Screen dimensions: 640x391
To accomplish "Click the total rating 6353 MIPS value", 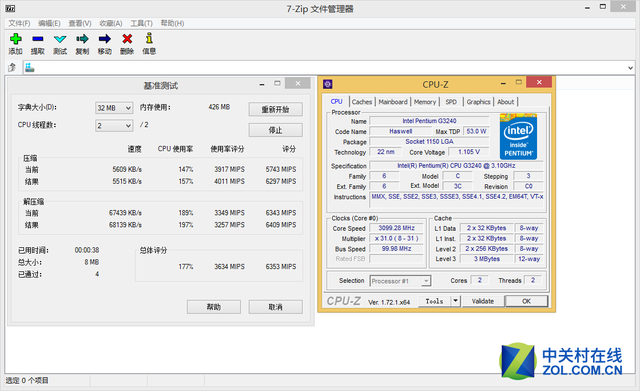I will pyautogui.click(x=281, y=267).
